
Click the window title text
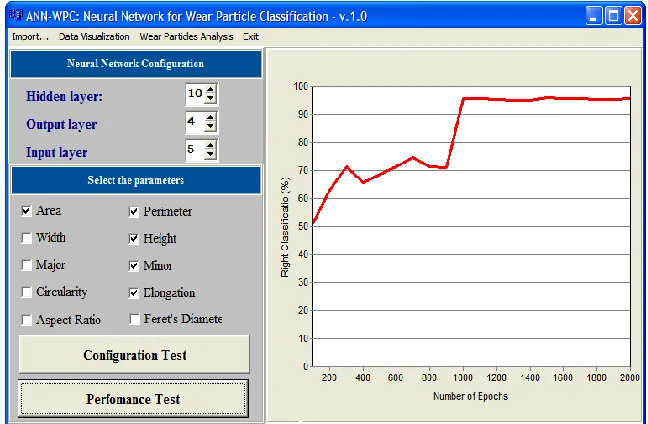coord(197,16)
